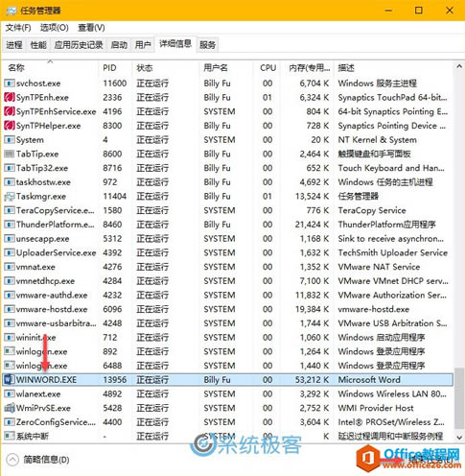Click the NT Kernel & System description
This screenshot has width=465, height=476.
click(378, 140)
